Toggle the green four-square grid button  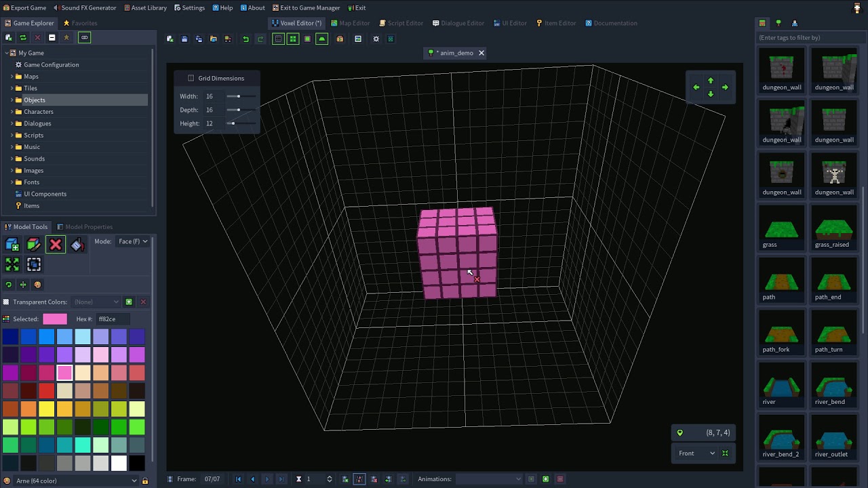coord(293,39)
